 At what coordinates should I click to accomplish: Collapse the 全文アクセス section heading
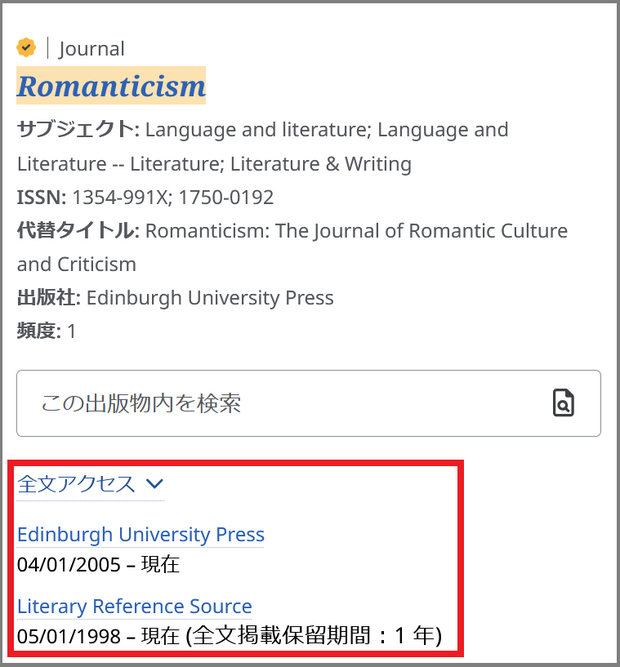tap(76, 484)
